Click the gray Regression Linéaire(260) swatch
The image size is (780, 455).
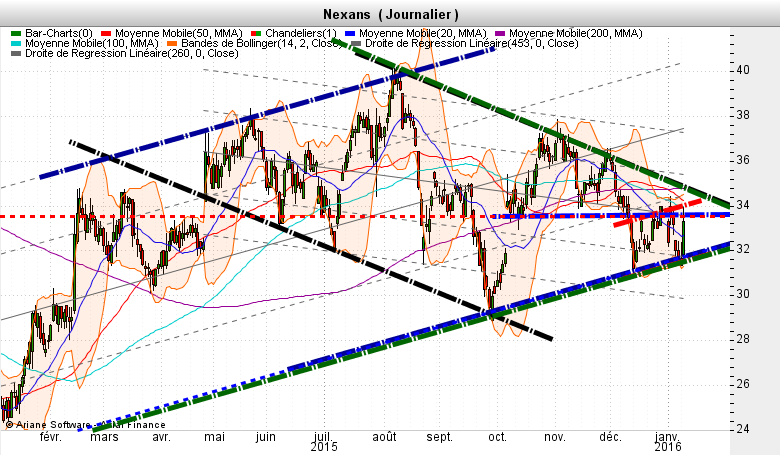tap(16, 54)
